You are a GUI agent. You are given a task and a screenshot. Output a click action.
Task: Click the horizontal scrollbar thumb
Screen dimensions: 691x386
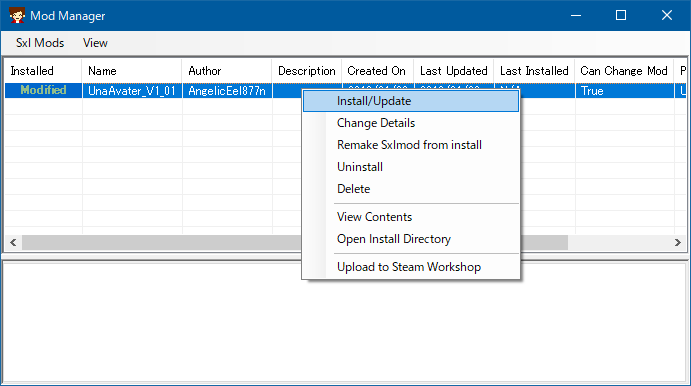295,242
